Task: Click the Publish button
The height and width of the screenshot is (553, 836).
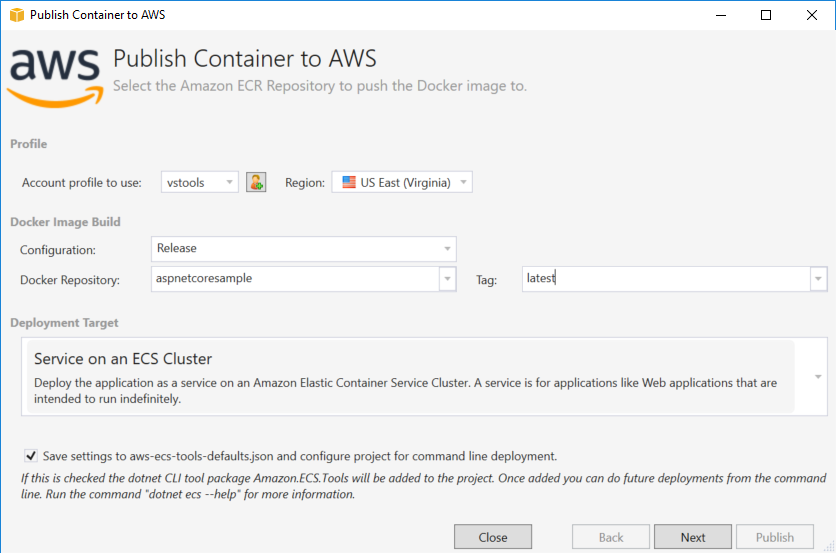Action: [775, 537]
